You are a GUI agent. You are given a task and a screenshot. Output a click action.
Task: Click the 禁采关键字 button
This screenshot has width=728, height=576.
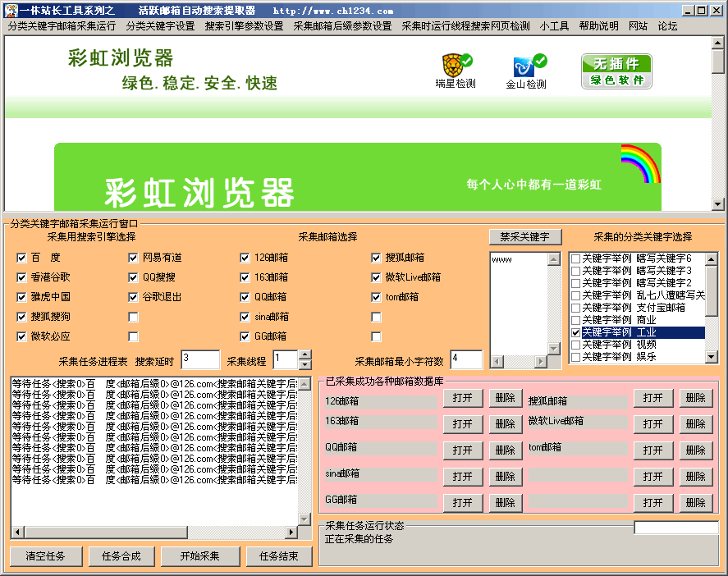525,237
